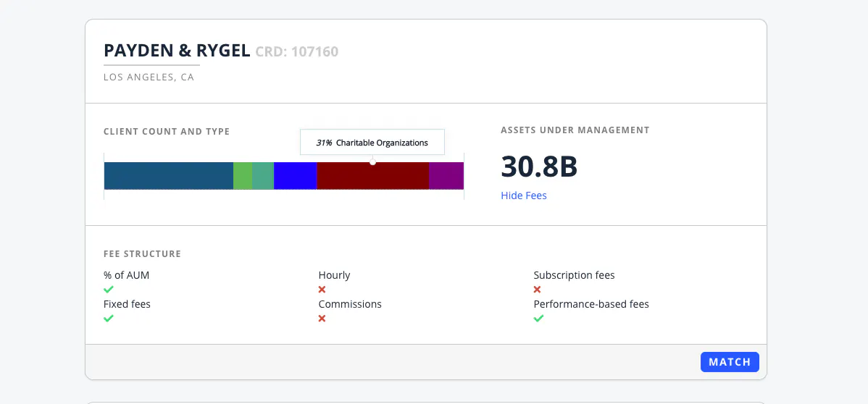The image size is (868, 404).
Task: Click the MATCH button
Action: (x=730, y=362)
